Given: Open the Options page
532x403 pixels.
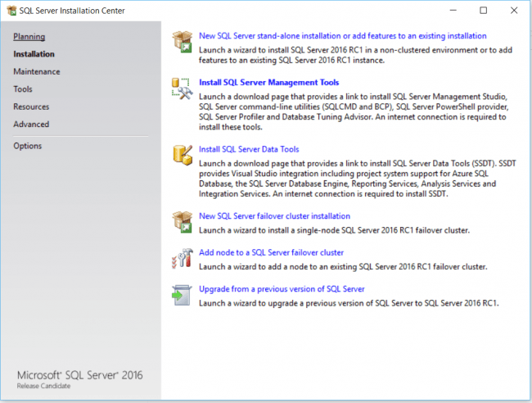Looking at the screenshot, I should click(28, 146).
